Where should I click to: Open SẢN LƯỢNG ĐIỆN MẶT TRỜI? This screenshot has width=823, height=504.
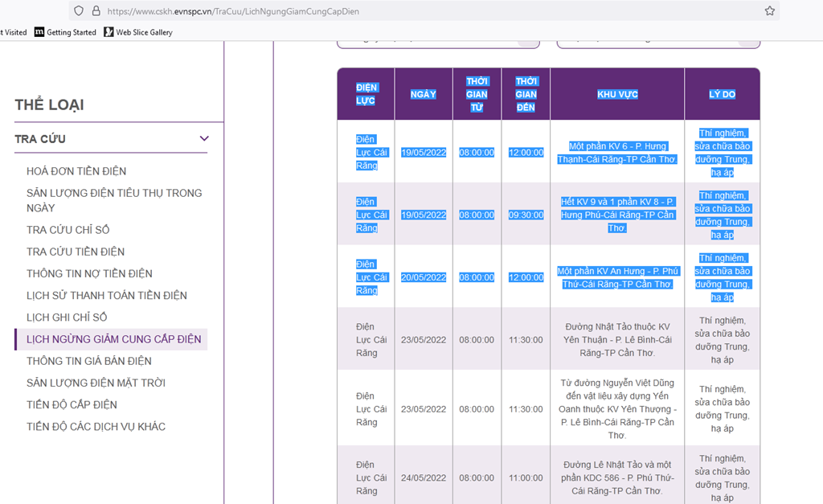(x=96, y=383)
